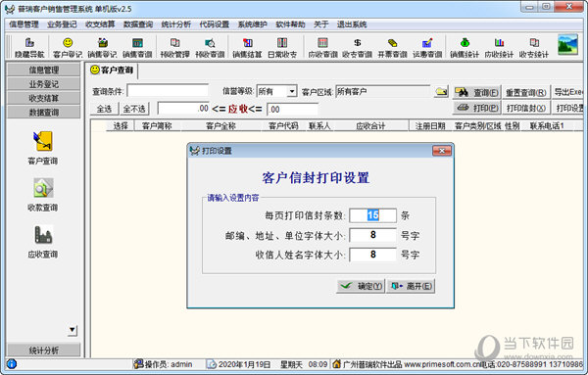The height and width of the screenshot is (375, 588).
Task: Close the 打印设置 dialog
Action: [442, 151]
